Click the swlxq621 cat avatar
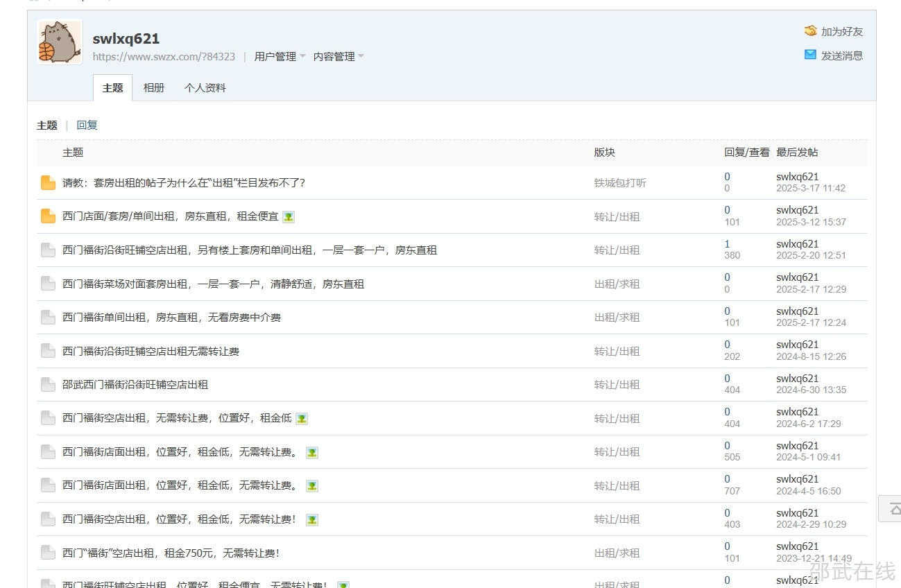Image resolution: width=901 pixels, height=588 pixels. [60, 42]
